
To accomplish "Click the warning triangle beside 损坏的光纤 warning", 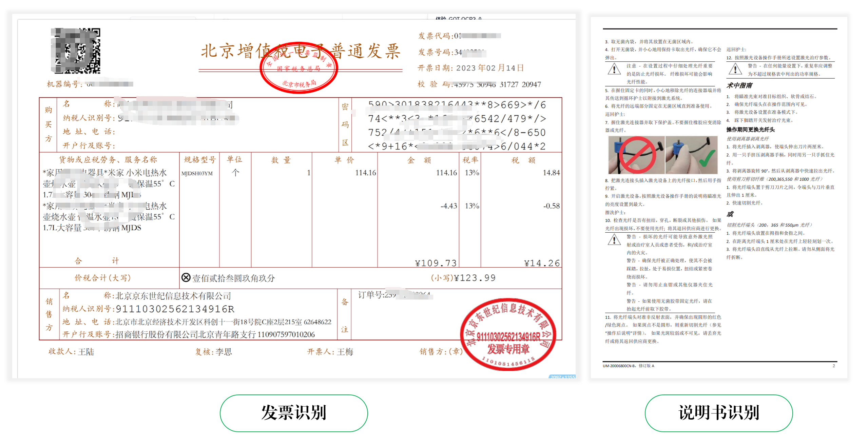I will pyautogui.click(x=614, y=240).
